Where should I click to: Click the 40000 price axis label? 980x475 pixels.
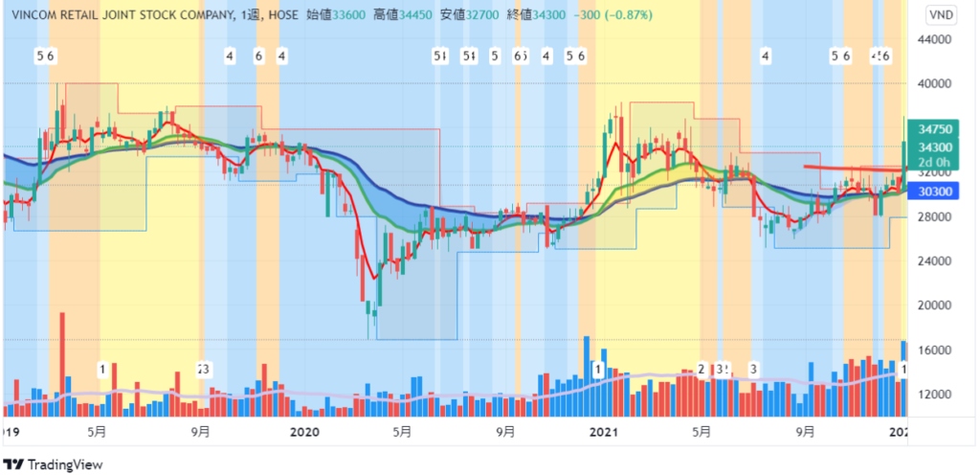pyautogui.click(x=936, y=83)
